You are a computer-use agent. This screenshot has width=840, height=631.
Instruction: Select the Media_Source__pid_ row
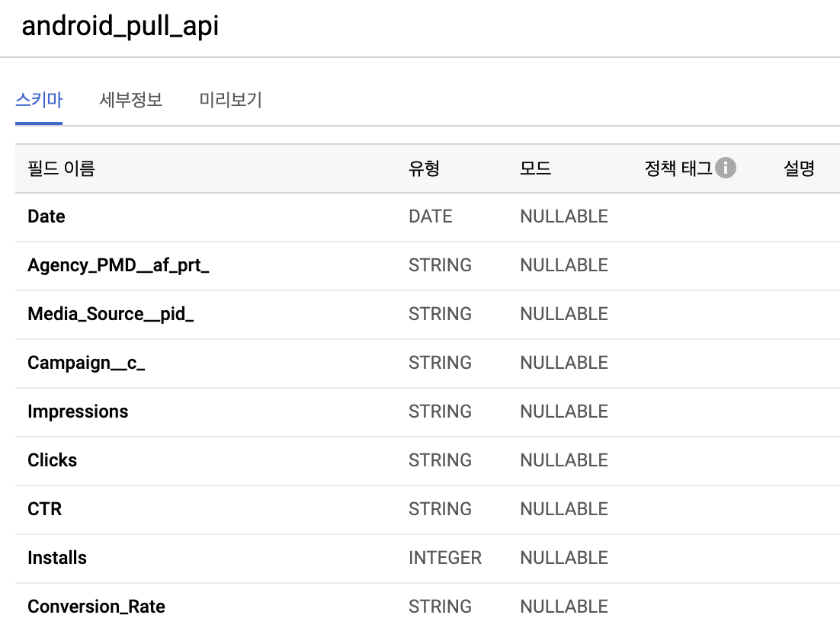[x=111, y=314]
